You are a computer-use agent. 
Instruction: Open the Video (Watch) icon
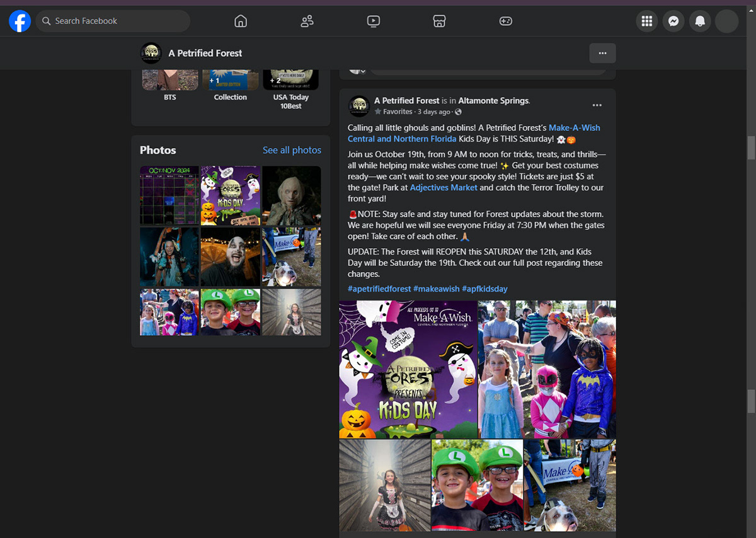tap(374, 21)
